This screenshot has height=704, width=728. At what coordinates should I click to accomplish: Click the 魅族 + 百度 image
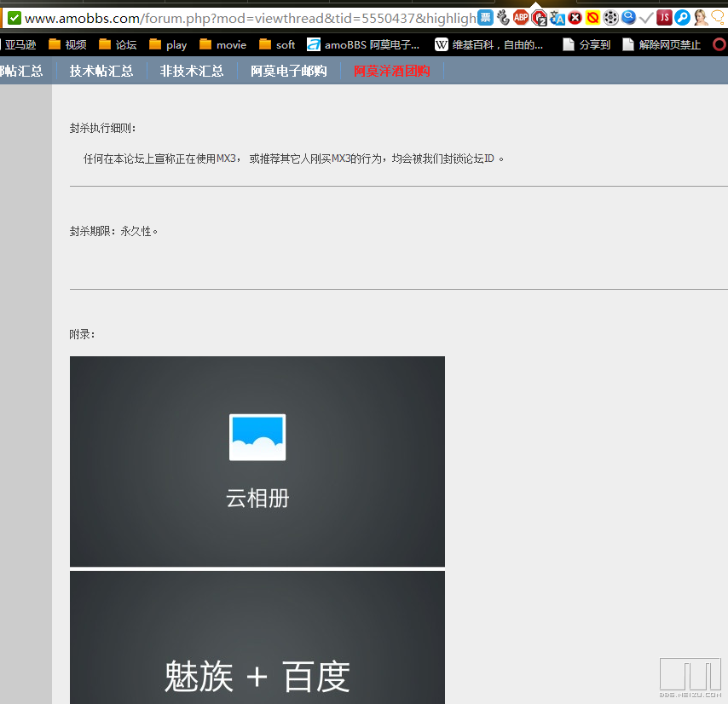pyautogui.click(x=257, y=638)
